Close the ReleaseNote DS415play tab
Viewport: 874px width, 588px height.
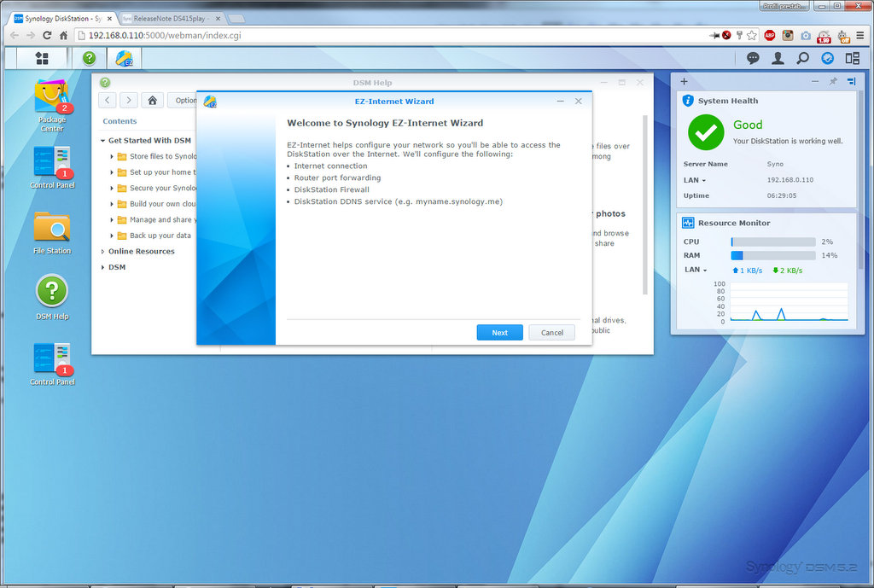pyautogui.click(x=218, y=19)
